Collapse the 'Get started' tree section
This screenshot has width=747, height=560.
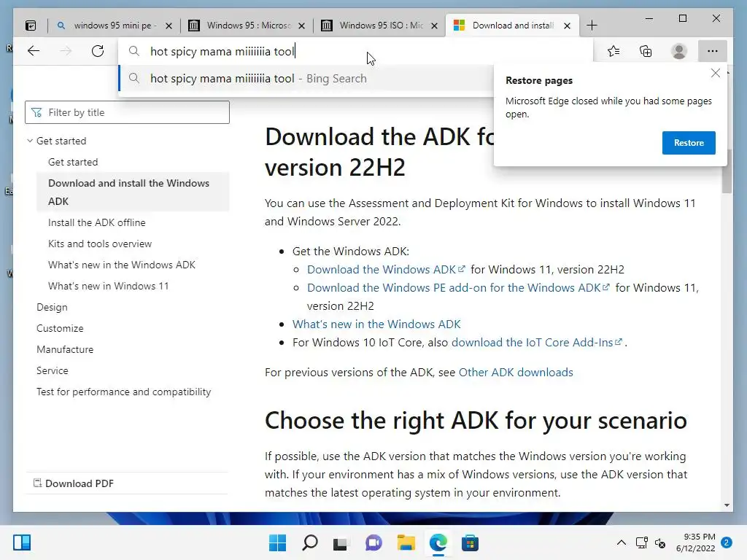(30, 141)
